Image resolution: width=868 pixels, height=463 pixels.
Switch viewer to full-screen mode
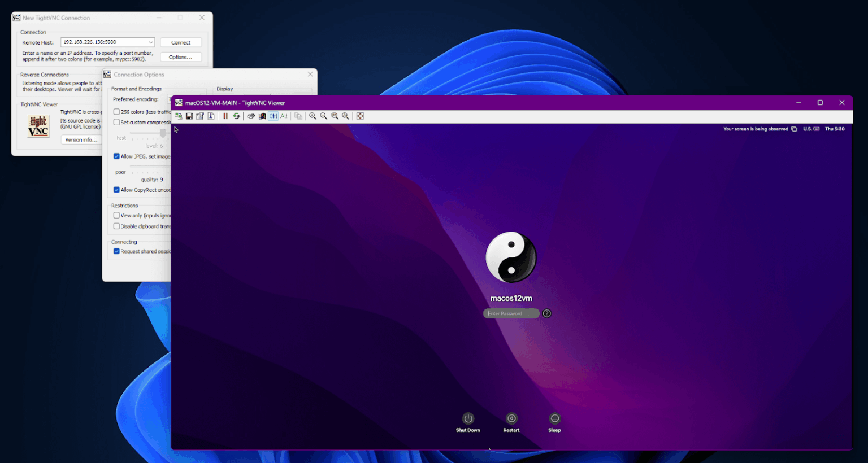[360, 116]
